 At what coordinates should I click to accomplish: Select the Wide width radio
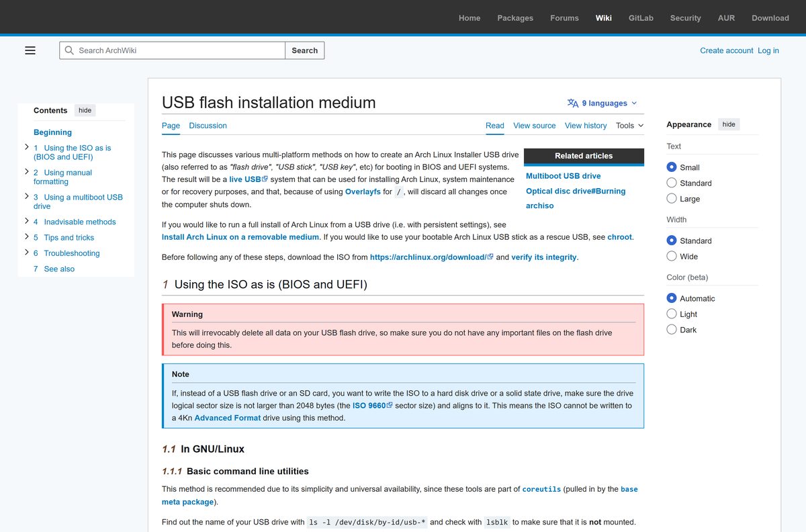(672, 256)
